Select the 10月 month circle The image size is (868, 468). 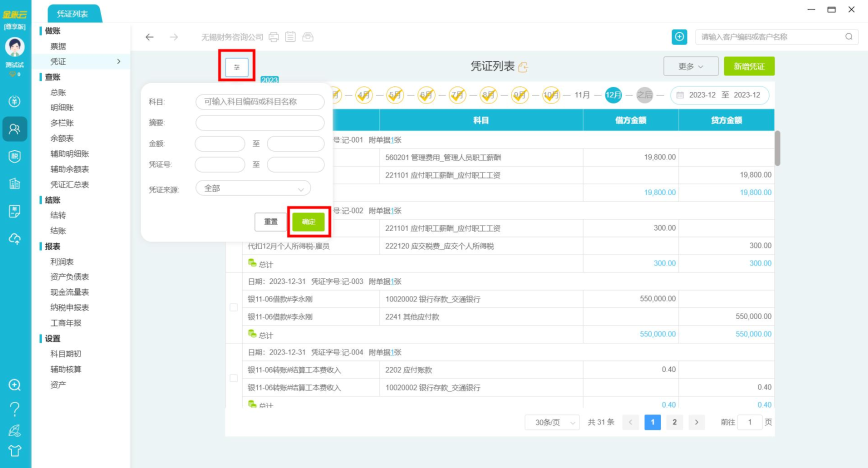(x=550, y=95)
